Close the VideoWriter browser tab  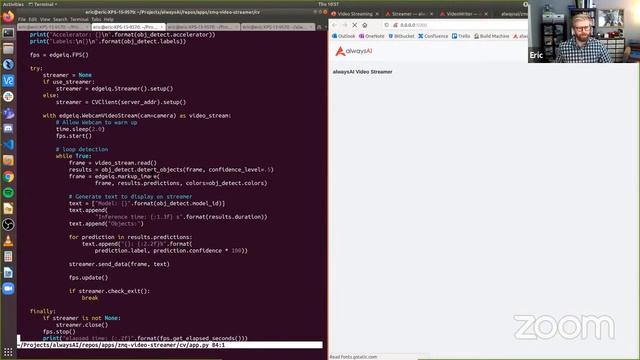[486, 14]
